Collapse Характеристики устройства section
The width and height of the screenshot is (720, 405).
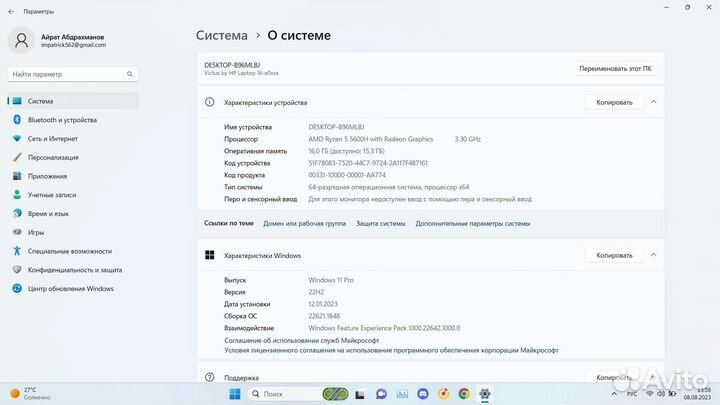click(653, 102)
